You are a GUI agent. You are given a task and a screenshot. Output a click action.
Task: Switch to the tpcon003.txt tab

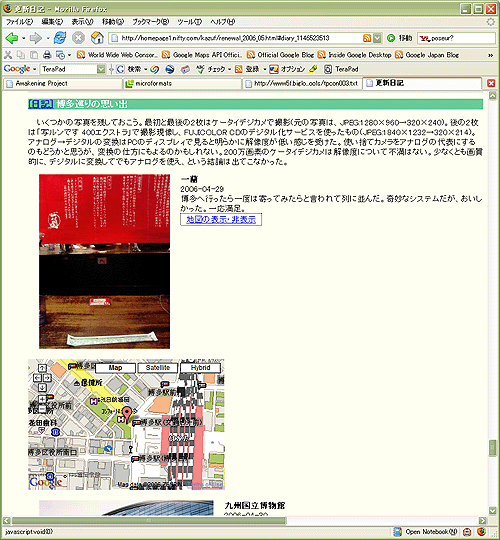coord(302,84)
